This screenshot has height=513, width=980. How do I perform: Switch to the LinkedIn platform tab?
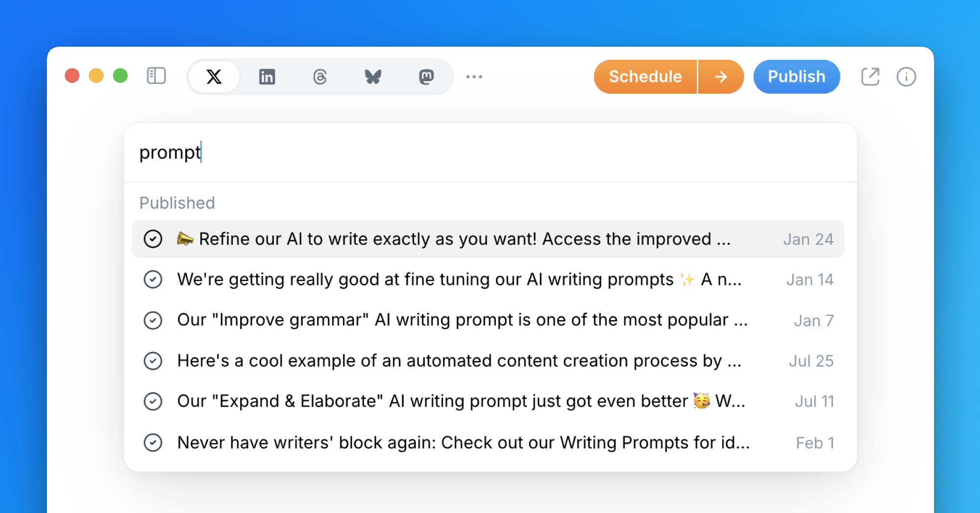coord(267,77)
